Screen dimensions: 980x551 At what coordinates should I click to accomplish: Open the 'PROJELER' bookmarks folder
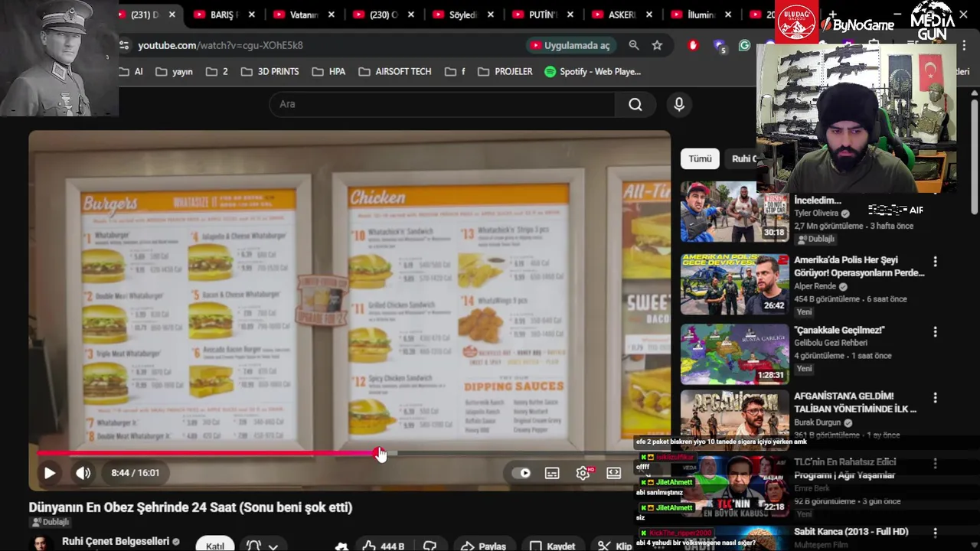click(505, 71)
